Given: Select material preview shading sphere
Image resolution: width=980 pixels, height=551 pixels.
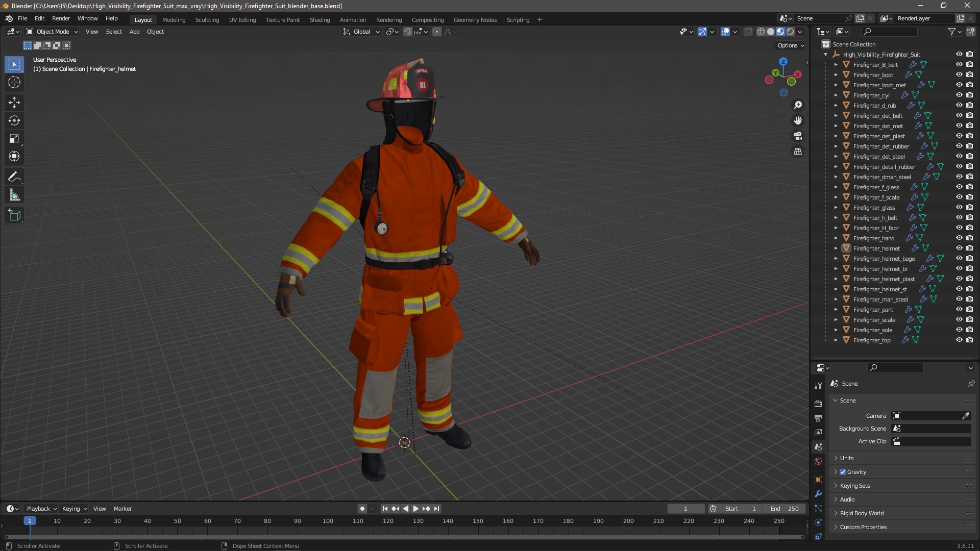Looking at the screenshot, I should tap(780, 32).
